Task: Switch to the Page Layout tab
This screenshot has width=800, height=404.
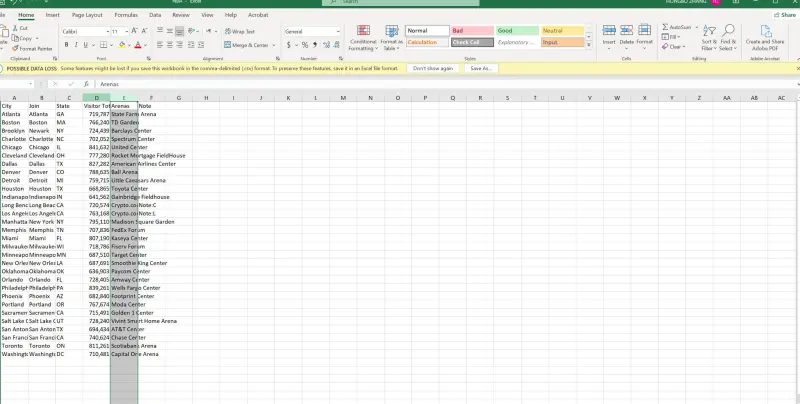Action: tap(87, 15)
